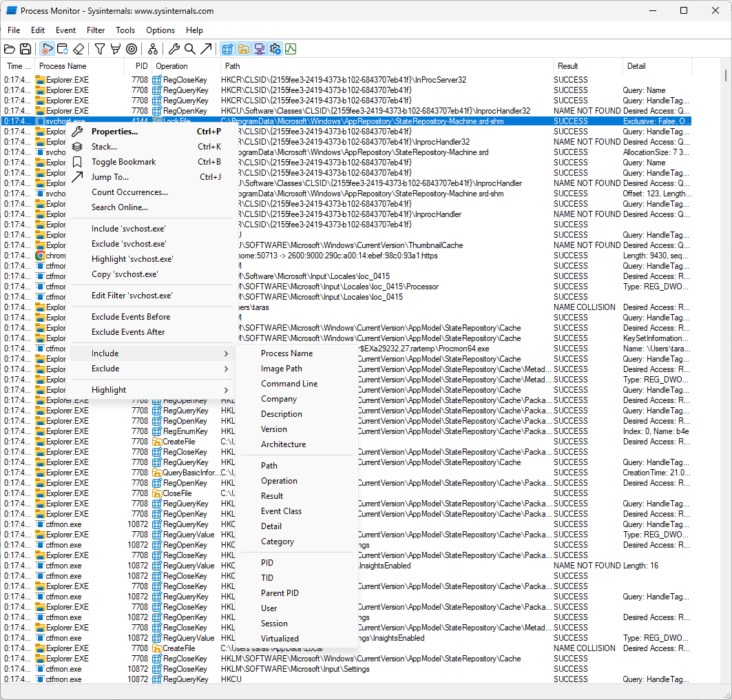Screen dimensions: 732x700
Task: Toggle Show File System Activity icon
Action: (243, 49)
